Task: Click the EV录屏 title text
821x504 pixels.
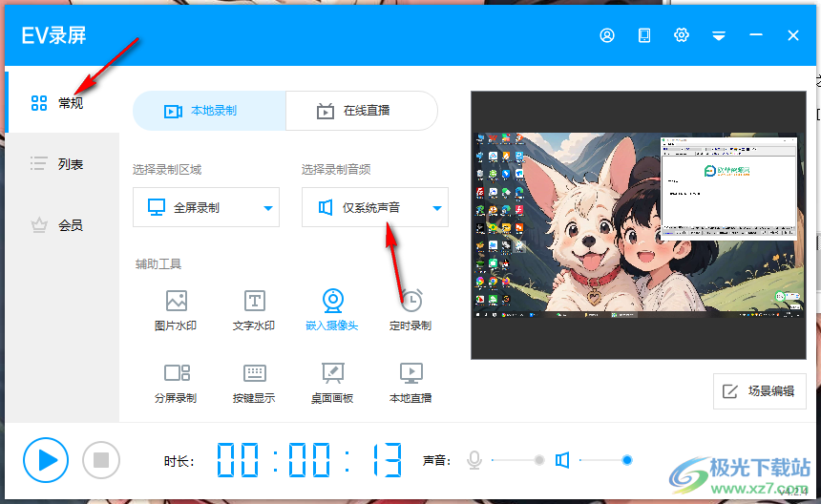Action: (x=53, y=35)
